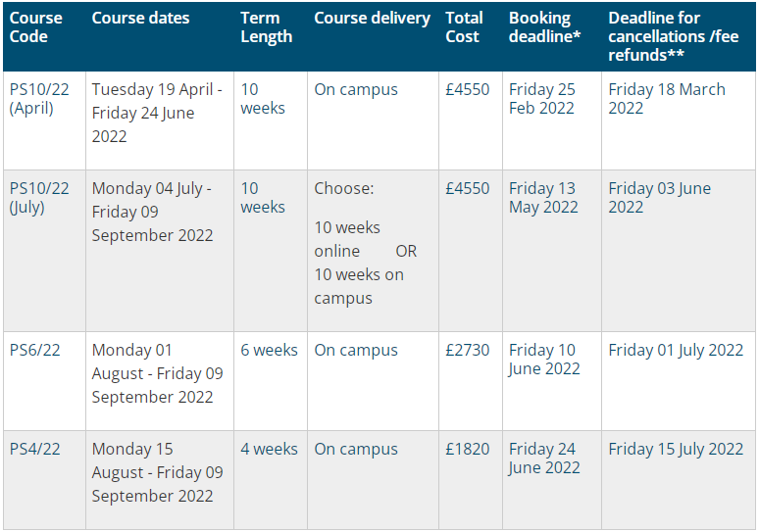
Task: Click the Course Code column header
Action: pos(36,27)
